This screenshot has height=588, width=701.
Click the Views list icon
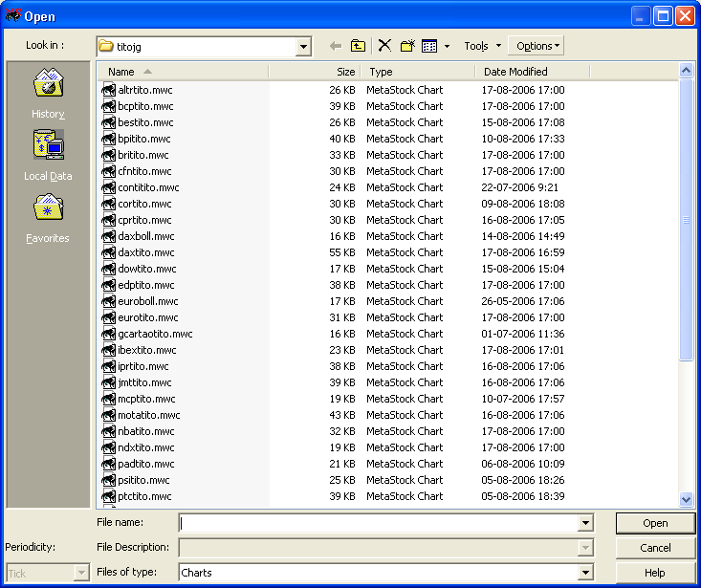point(429,46)
